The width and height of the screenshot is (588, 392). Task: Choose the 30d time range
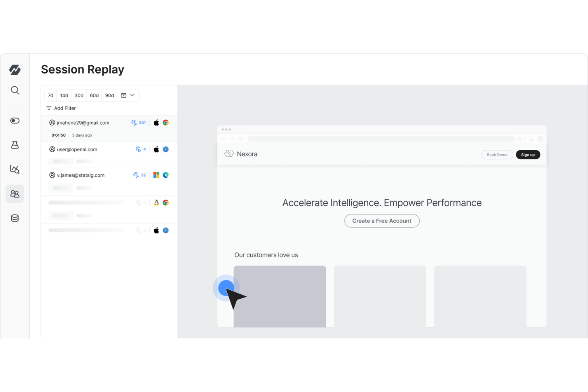pyautogui.click(x=79, y=95)
